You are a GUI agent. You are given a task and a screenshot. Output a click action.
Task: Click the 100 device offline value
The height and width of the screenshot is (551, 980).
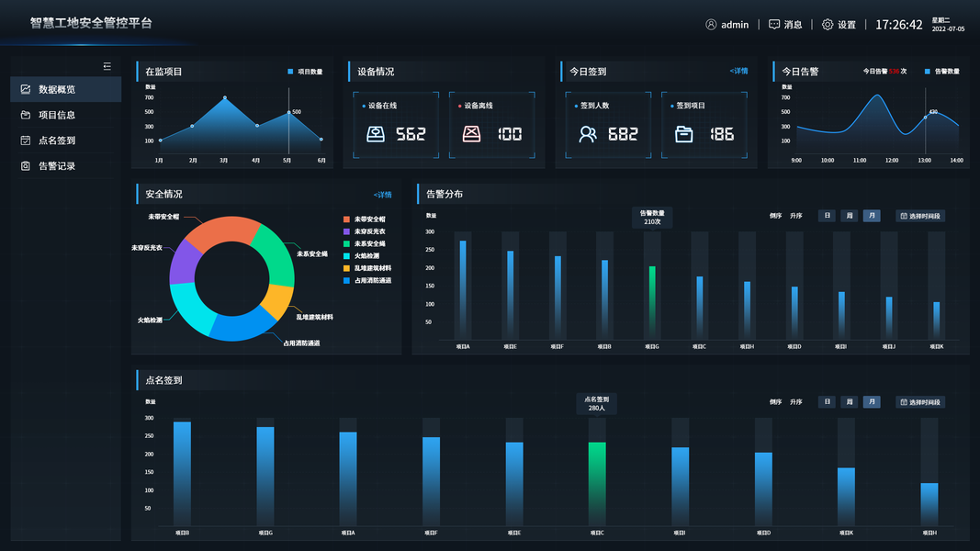click(510, 134)
